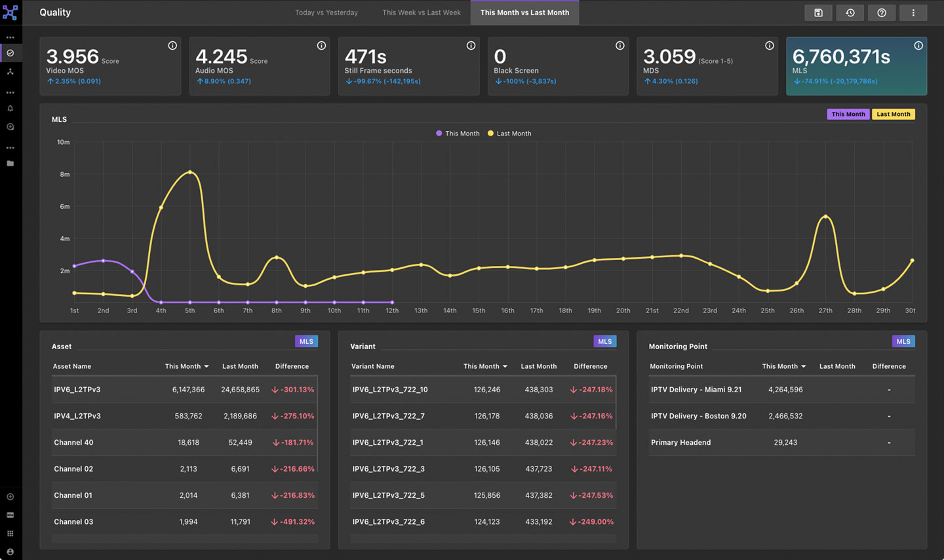This screenshot has width=944, height=560.
Task: Select the Channel 40 asset row
Action: pyautogui.click(x=184, y=443)
